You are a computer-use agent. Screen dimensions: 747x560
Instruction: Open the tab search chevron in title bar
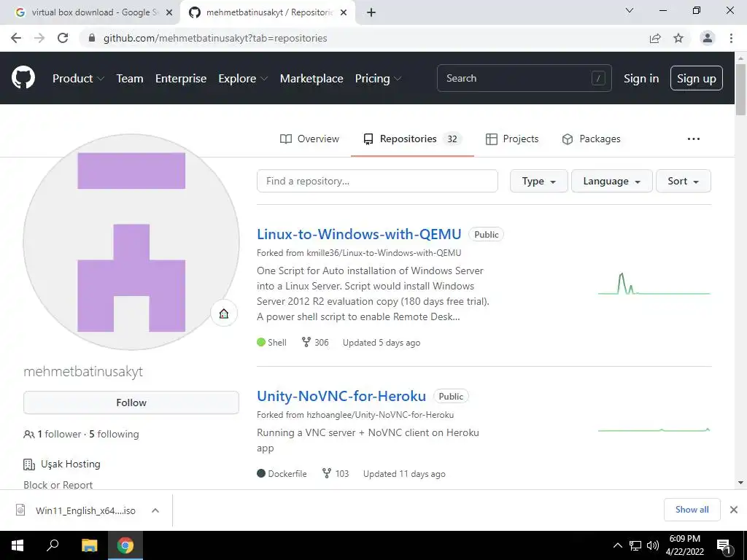pos(630,10)
